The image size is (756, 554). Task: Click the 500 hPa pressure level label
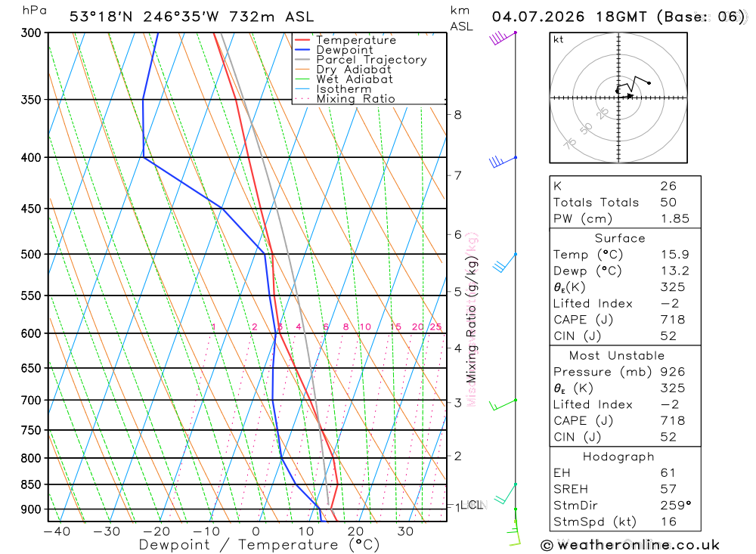pyautogui.click(x=32, y=254)
